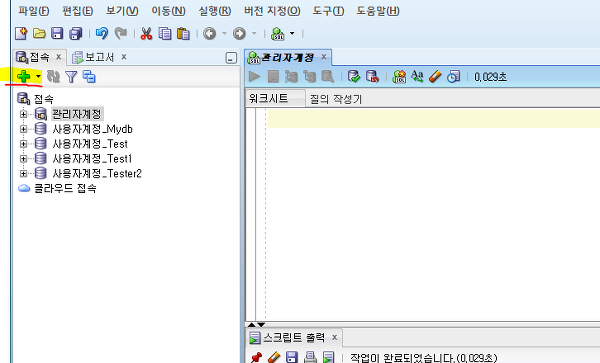Click green plus new connection button
600x363 pixels.
pos(24,77)
